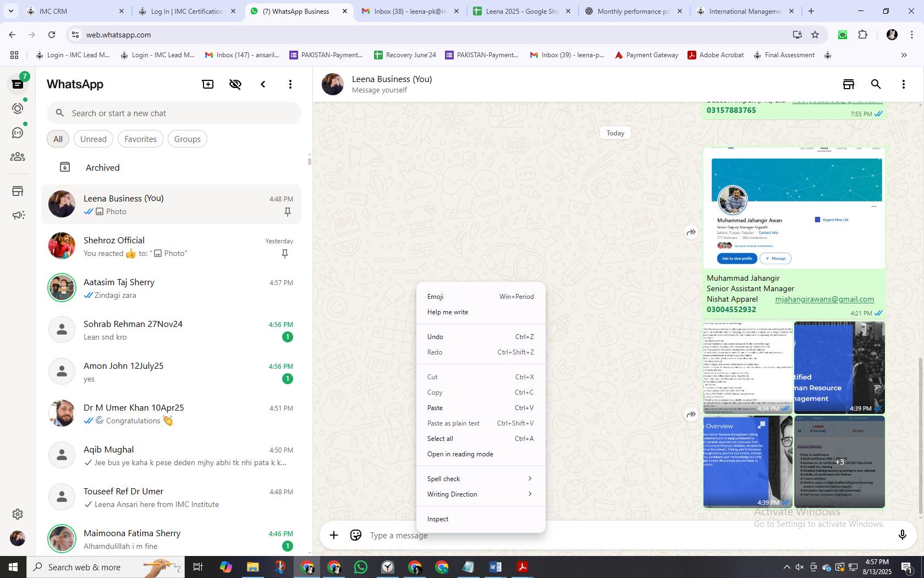Open the Status updates sidebar icon
Screen dimensions: 924x578
pyautogui.click(x=18, y=108)
